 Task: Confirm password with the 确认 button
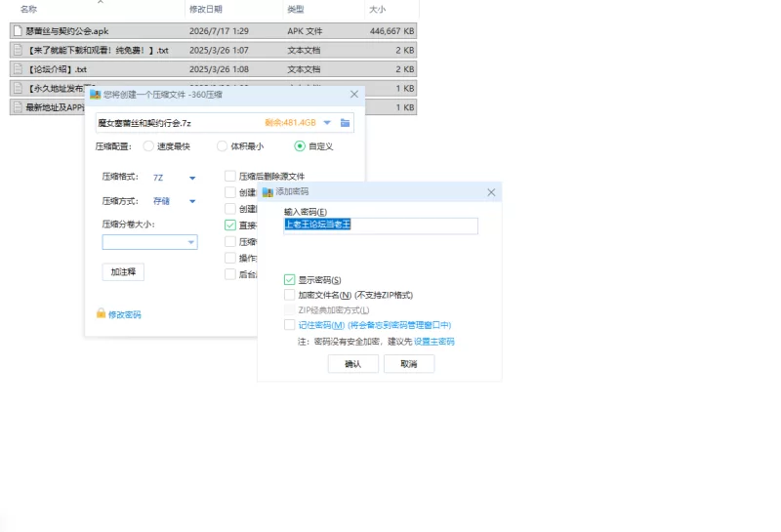point(353,364)
